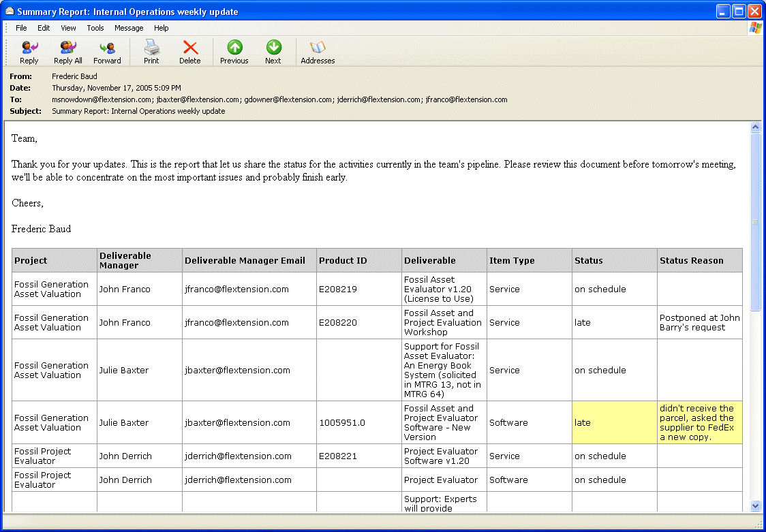This screenshot has width=766, height=532.
Task: Click the Reply All toolbar icon
Action: (68, 52)
